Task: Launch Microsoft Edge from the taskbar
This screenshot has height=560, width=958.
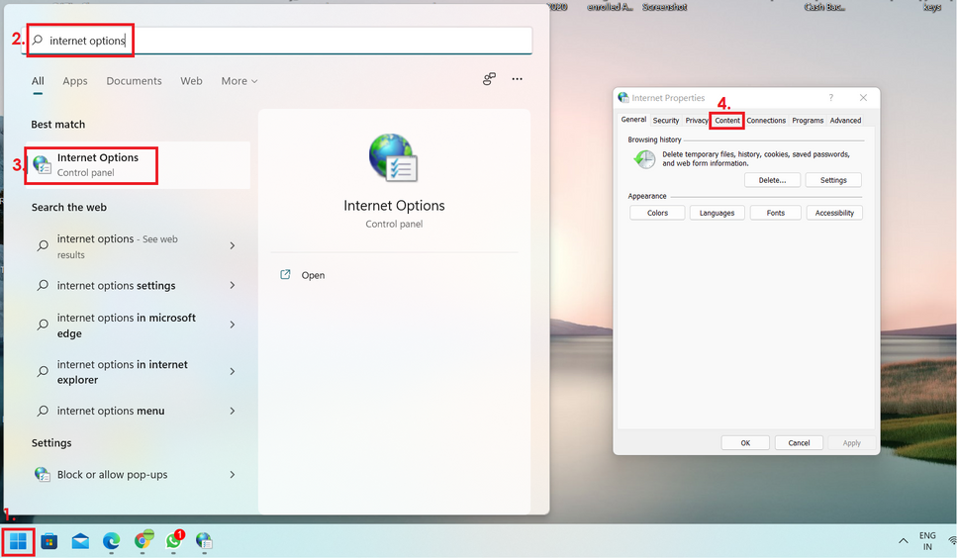Action: (x=111, y=541)
